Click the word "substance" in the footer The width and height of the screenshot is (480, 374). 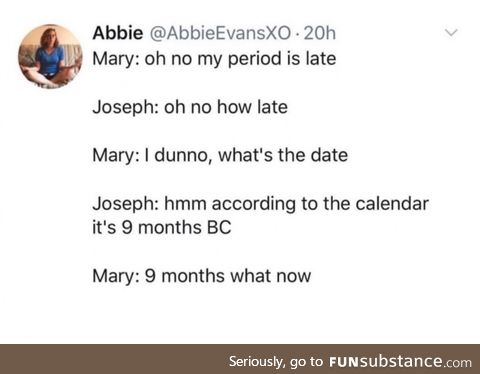pos(402,362)
